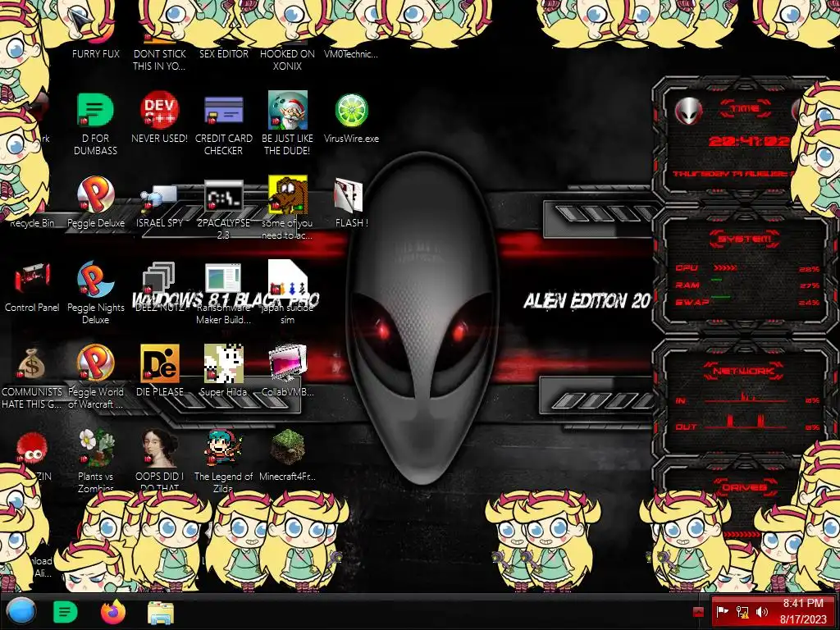Select Peggle World of Warcraft icon
Image resolution: width=840 pixels, height=630 pixels.
tap(95, 363)
